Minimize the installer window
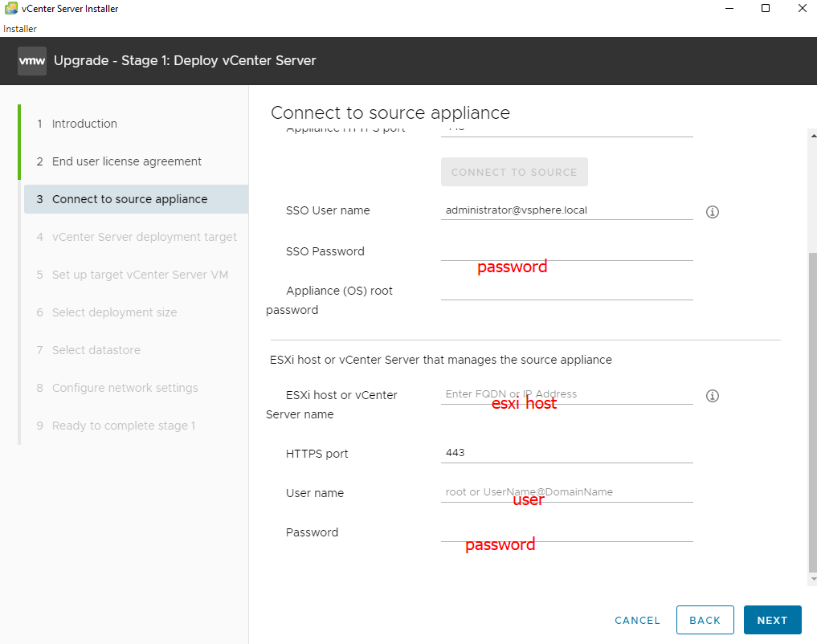 pos(729,8)
